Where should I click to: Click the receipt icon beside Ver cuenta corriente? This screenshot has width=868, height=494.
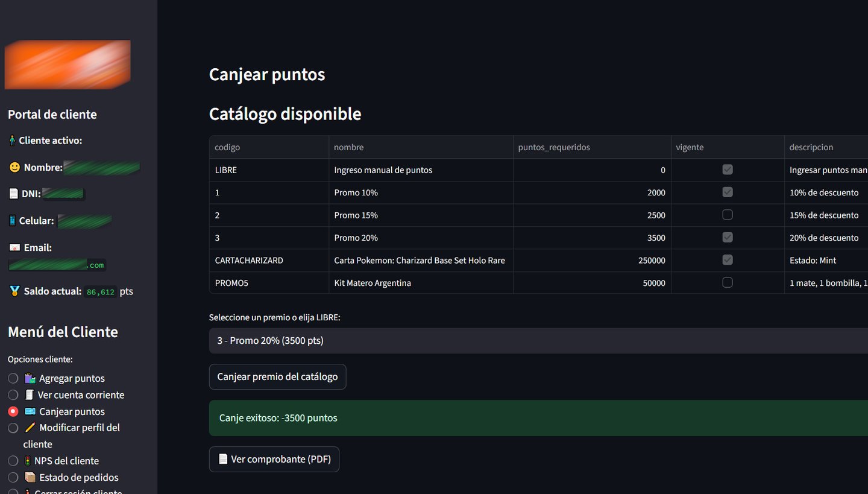pos(30,395)
